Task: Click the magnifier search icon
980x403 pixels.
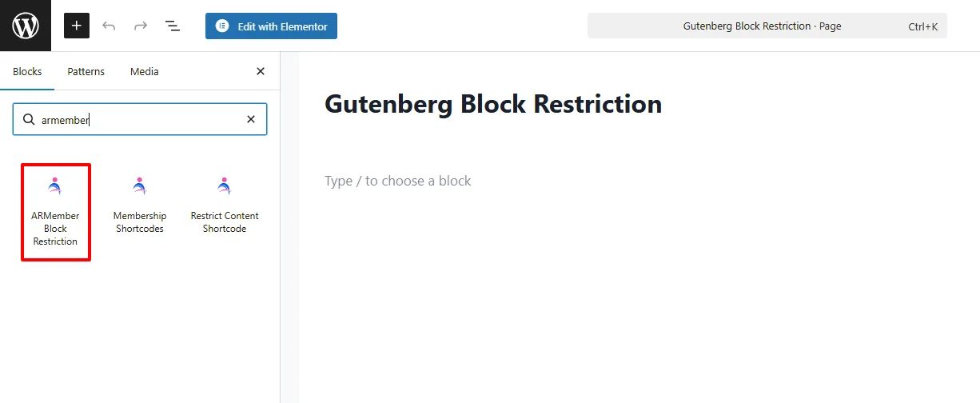Action: coord(29,119)
